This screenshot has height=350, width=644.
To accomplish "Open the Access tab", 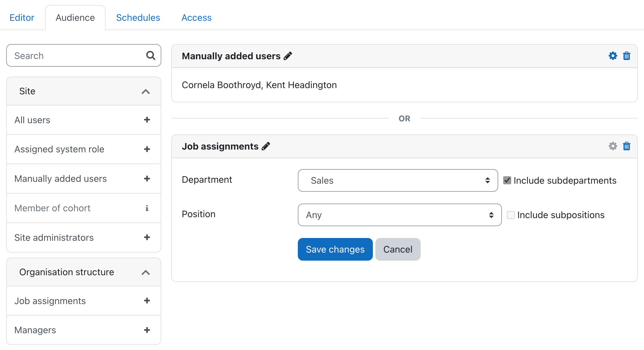I will coord(196,18).
